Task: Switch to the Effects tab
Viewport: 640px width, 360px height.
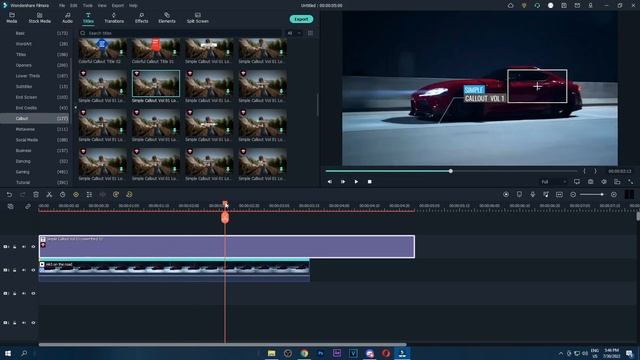Action: coord(141,18)
